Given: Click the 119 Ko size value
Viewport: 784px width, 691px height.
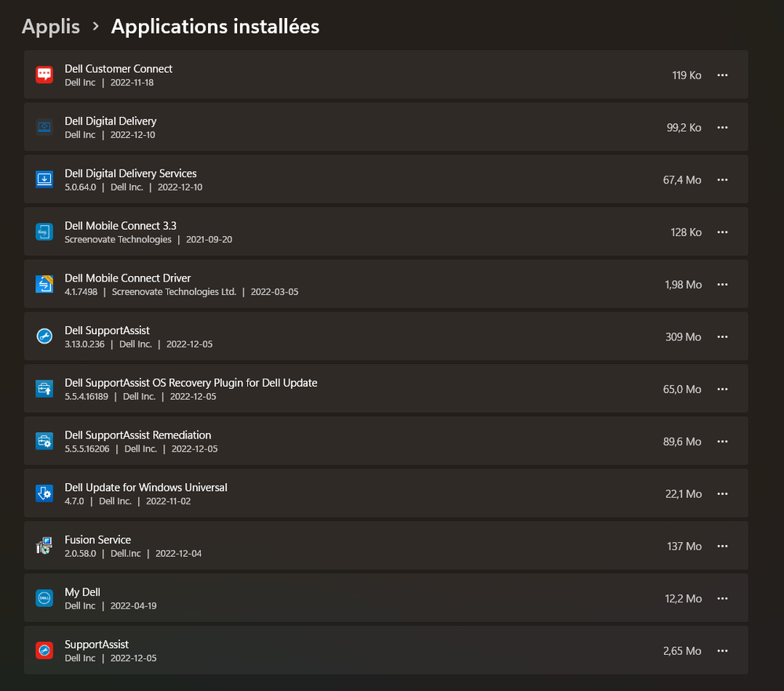Looking at the screenshot, I should (687, 75).
